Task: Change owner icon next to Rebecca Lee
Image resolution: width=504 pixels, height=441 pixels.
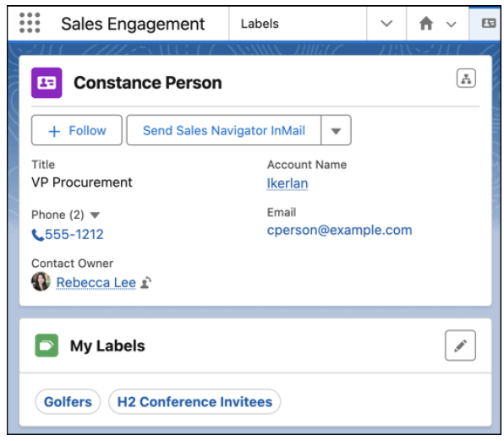Action: click(146, 283)
